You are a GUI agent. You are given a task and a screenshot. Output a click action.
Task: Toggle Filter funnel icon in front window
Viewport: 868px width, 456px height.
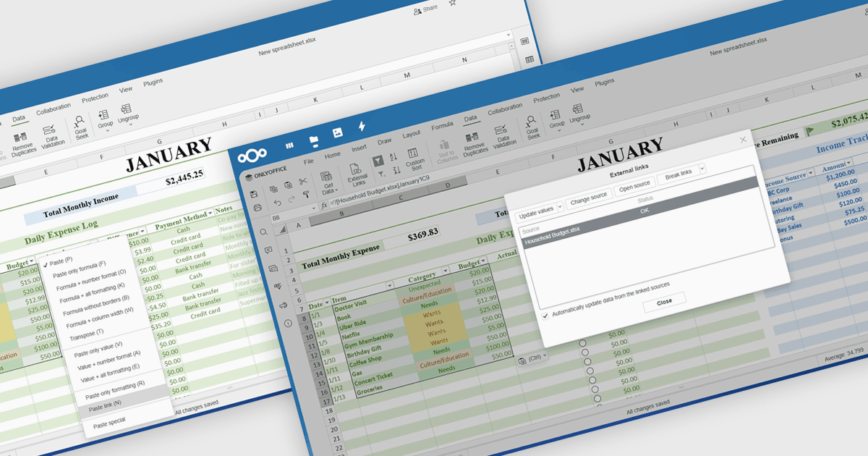coord(378,161)
